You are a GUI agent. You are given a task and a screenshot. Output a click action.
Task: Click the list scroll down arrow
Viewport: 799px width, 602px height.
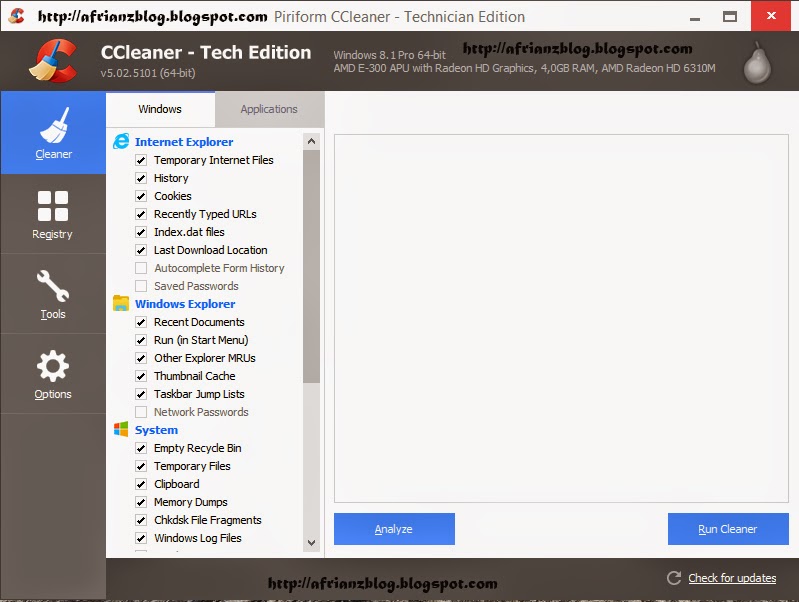[311, 543]
